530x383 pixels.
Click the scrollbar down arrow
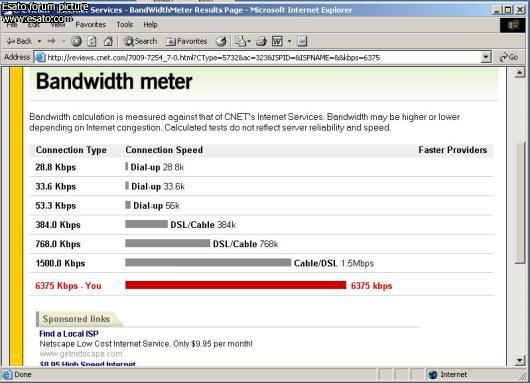(520, 360)
